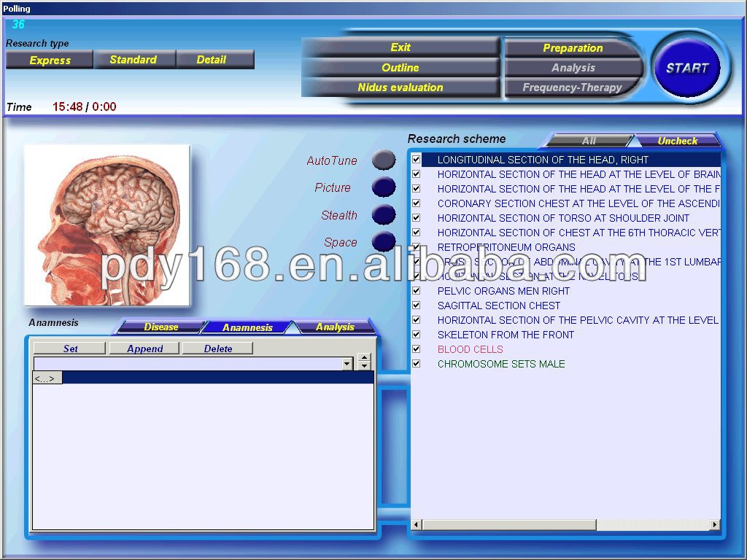Click the Uncheck research scheme tab
This screenshot has width=747, height=560.
click(678, 141)
